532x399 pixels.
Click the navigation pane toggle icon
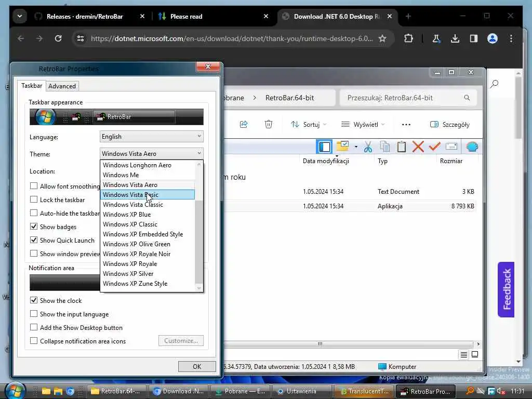coord(325,147)
